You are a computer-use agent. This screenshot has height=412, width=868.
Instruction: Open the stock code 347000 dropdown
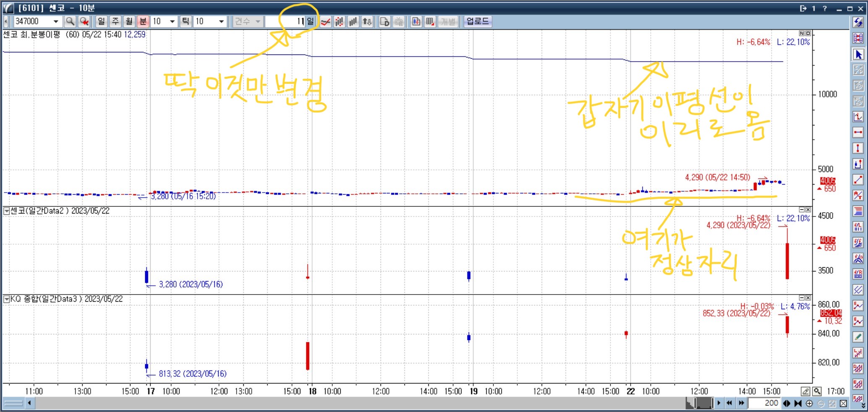click(x=55, y=21)
